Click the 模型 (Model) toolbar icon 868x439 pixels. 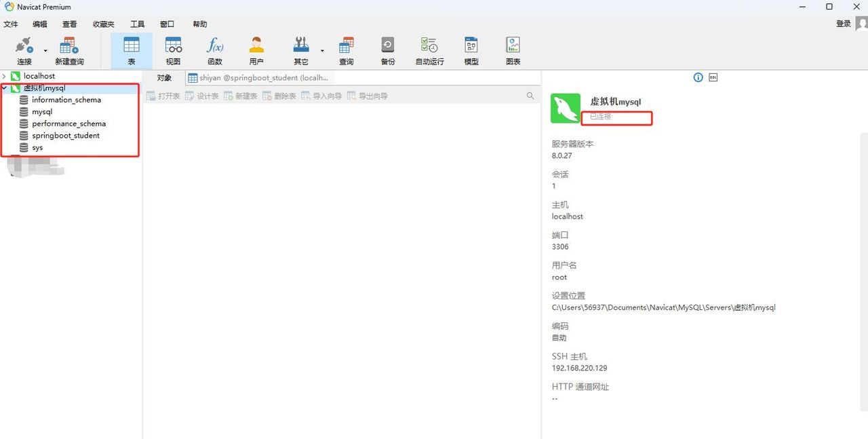point(471,49)
